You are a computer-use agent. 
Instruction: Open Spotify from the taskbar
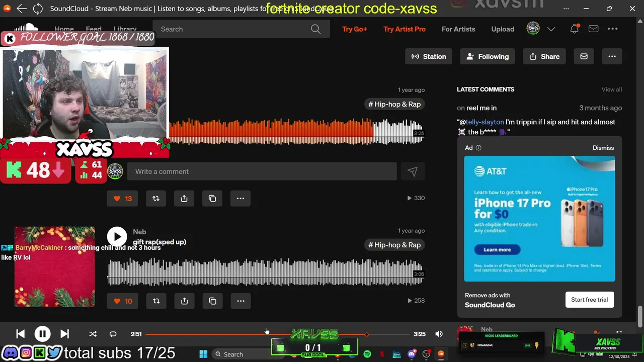coord(367,354)
